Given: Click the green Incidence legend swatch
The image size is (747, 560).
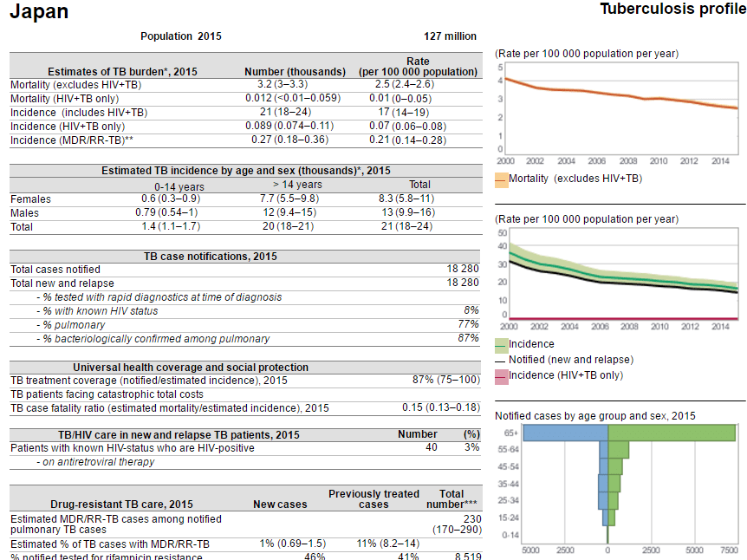Looking at the screenshot, I should click(x=501, y=344).
